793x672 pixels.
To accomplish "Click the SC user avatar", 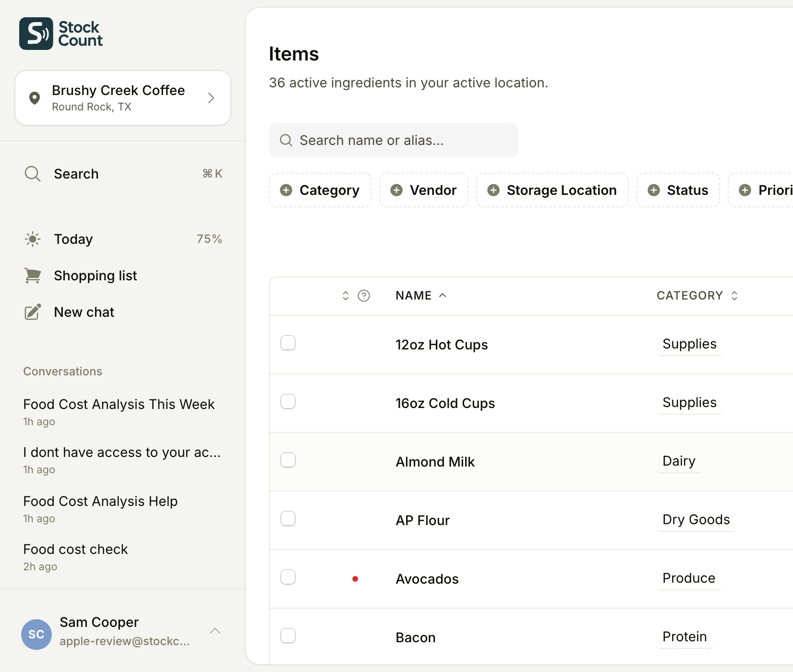I will point(36,634).
